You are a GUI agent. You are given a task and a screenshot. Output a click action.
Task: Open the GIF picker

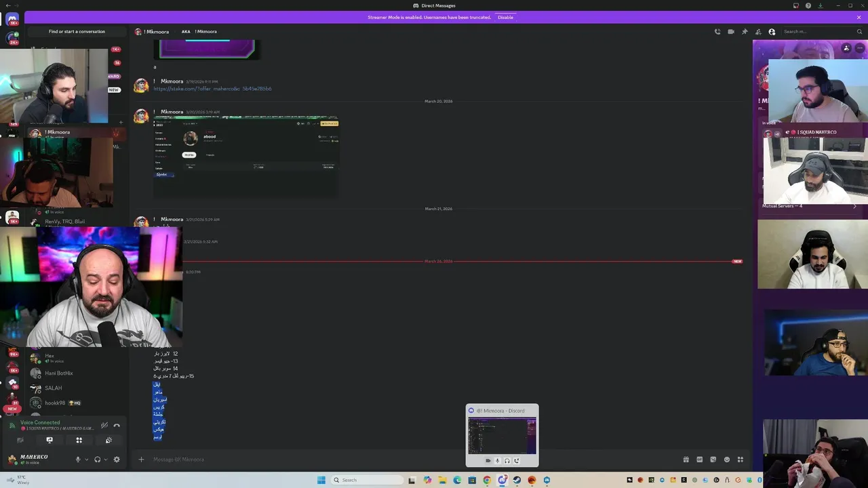click(x=700, y=460)
